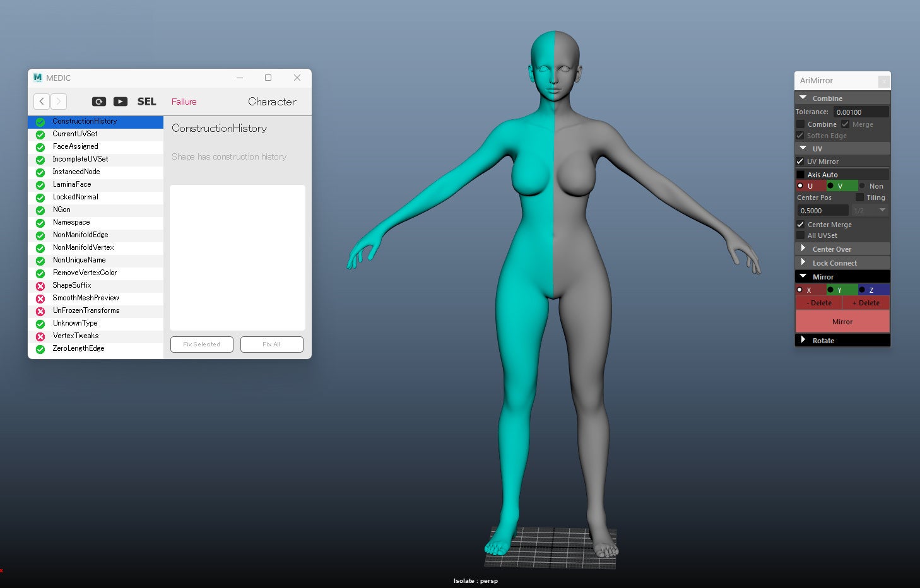Run all tests with the play icon
The height and width of the screenshot is (588, 920).
121,102
